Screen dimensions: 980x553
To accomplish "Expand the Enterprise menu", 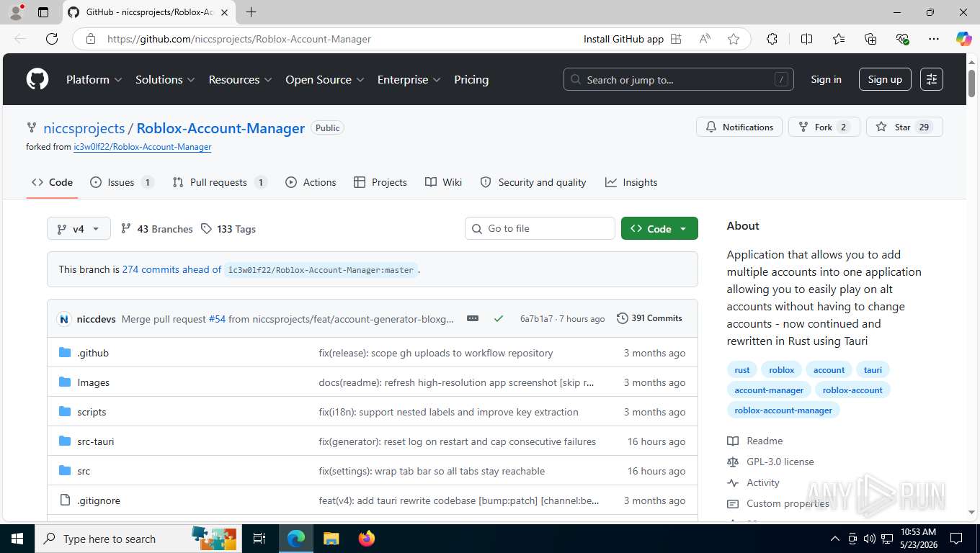I will (409, 79).
